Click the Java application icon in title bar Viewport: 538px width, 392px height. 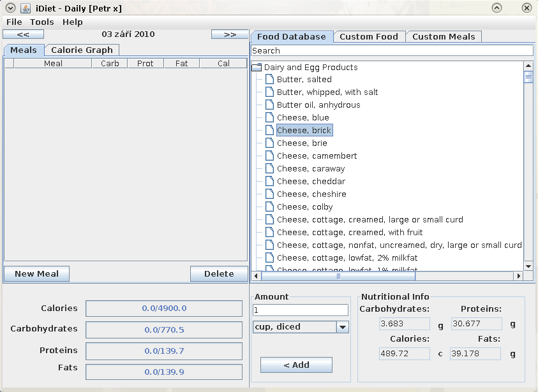[26, 8]
